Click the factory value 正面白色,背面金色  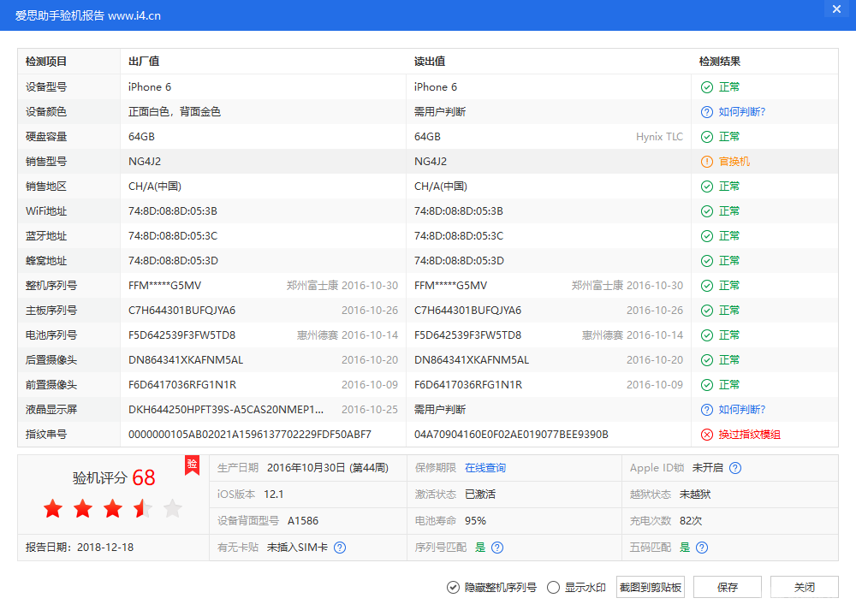coord(175,112)
